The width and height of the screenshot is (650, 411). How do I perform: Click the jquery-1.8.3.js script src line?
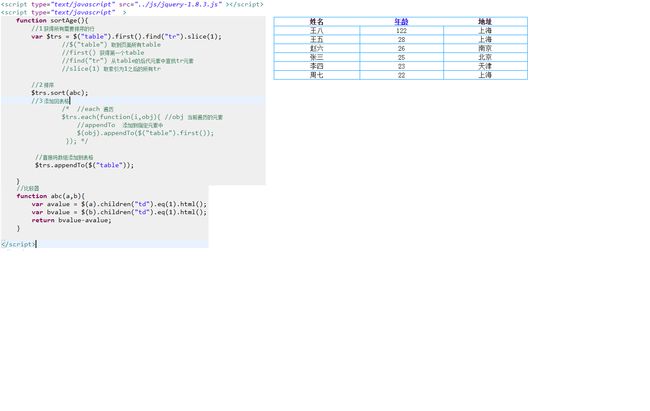(132, 4)
